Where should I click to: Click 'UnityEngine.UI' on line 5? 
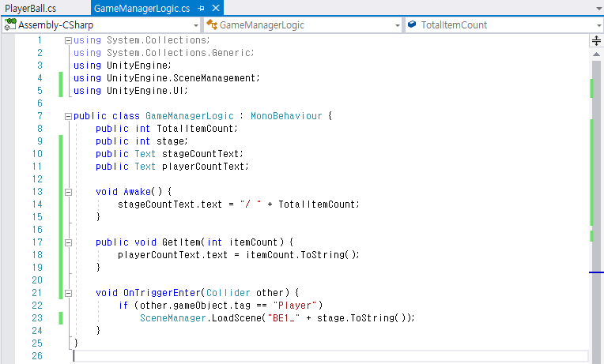pyautogui.click(x=145, y=91)
